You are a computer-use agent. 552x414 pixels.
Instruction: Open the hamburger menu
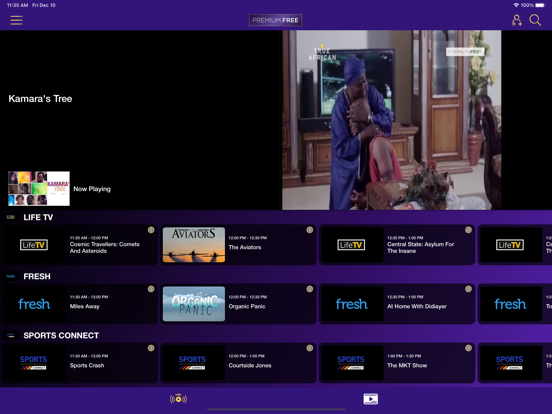point(17,20)
